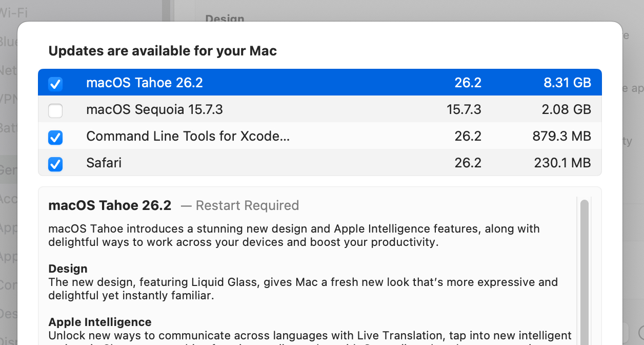Click the Design heading in release notes
Image resolution: width=644 pixels, height=345 pixels.
click(x=68, y=269)
